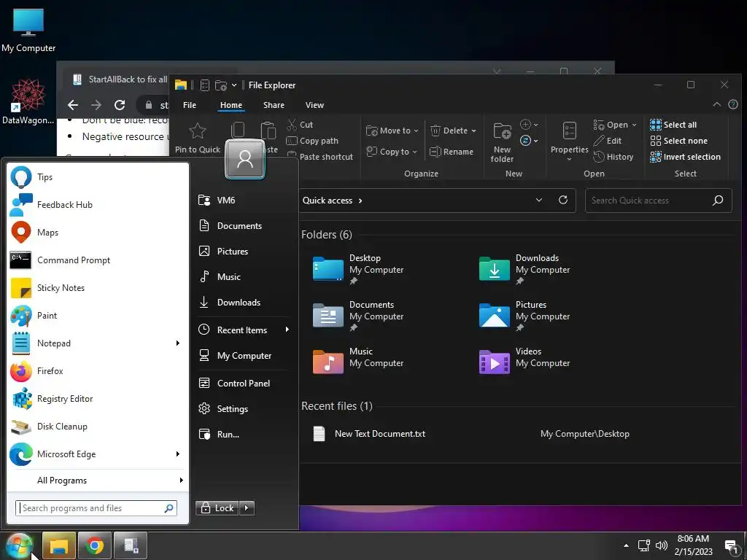The image size is (747, 560).
Task: Switch to the Home ribbon tab
Action: (231, 105)
